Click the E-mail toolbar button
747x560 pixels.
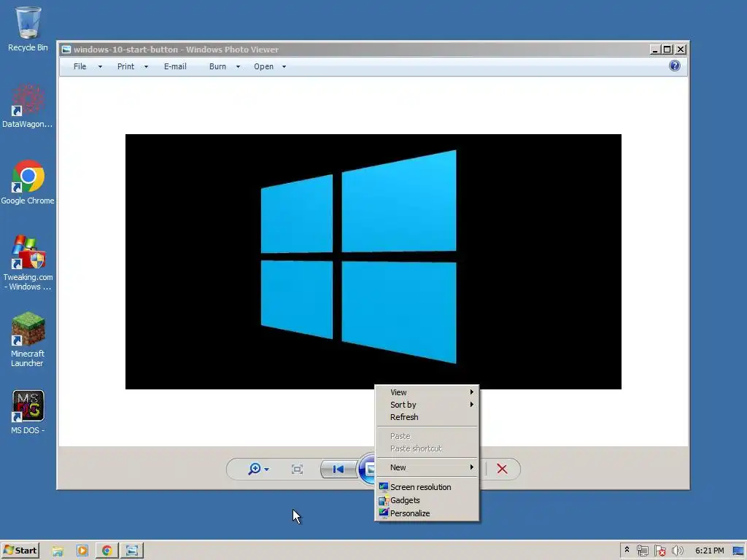pos(175,66)
